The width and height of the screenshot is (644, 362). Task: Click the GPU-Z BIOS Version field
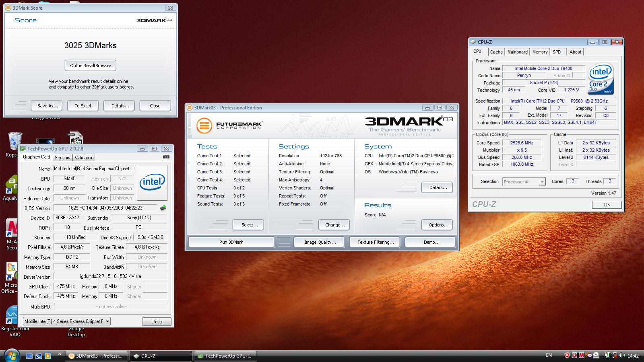(x=105, y=208)
